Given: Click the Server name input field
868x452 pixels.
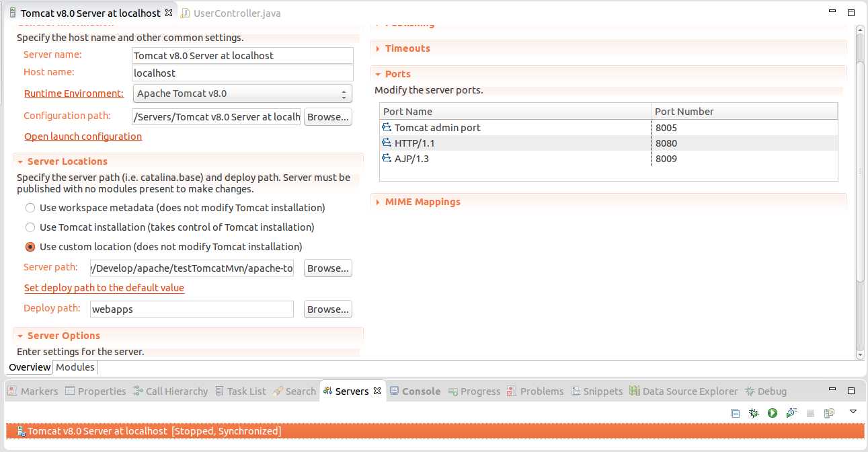Looking at the screenshot, I should click(243, 56).
